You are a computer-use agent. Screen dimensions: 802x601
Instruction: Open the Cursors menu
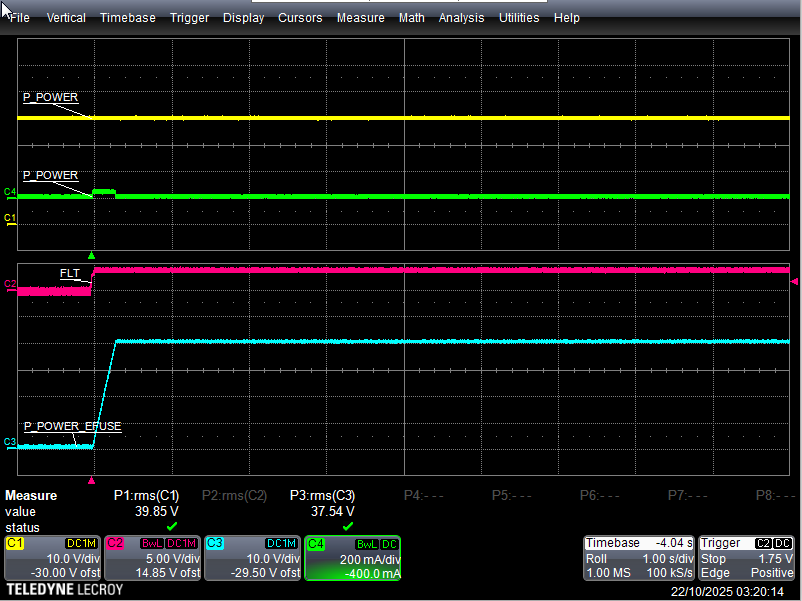point(300,18)
